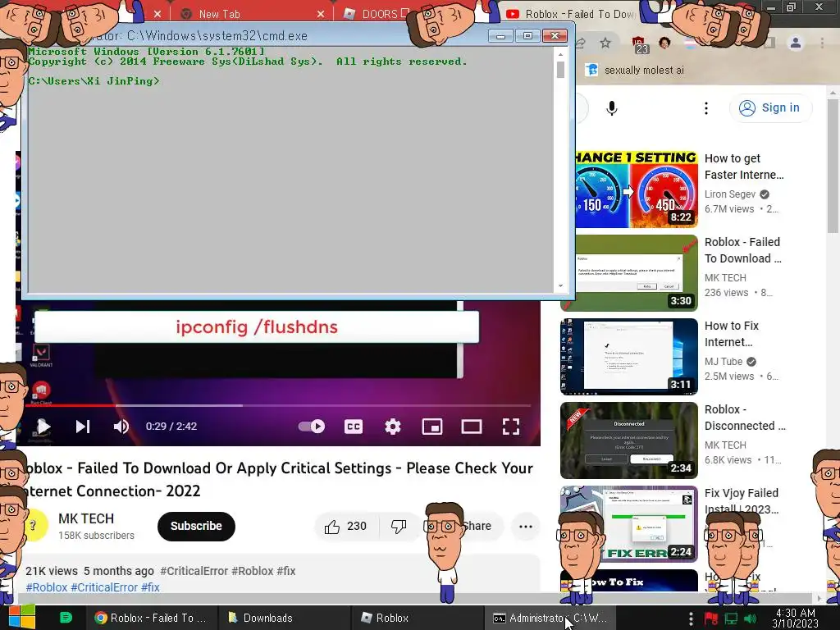Image resolution: width=840 pixels, height=630 pixels.
Task: Enable theater mode view
Action: pos(472,427)
